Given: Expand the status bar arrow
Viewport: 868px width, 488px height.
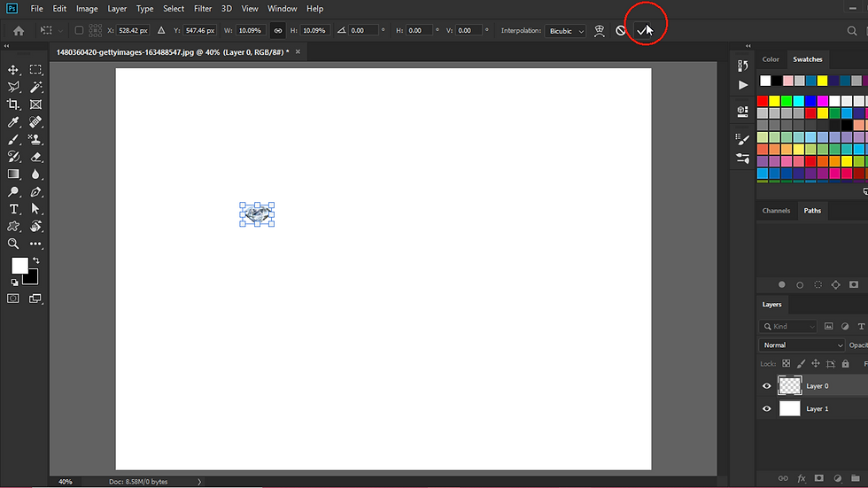Looking at the screenshot, I should 199,482.
